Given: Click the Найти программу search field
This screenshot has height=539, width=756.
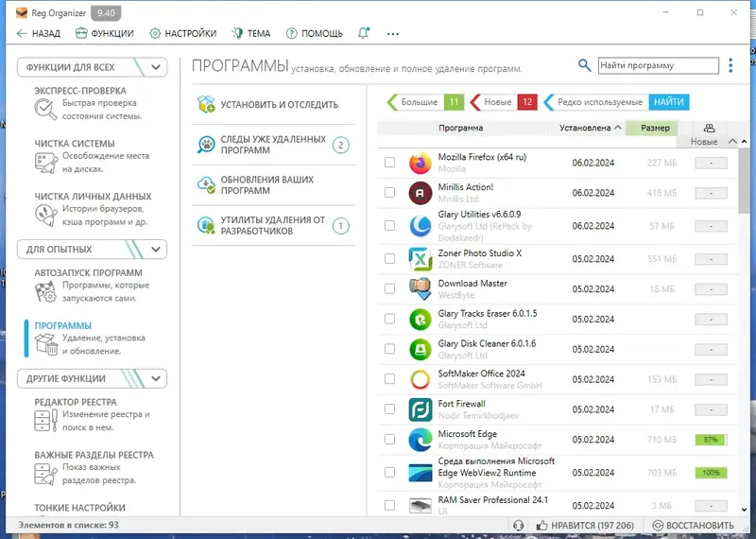Looking at the screenshot, I should pos(658,65).
